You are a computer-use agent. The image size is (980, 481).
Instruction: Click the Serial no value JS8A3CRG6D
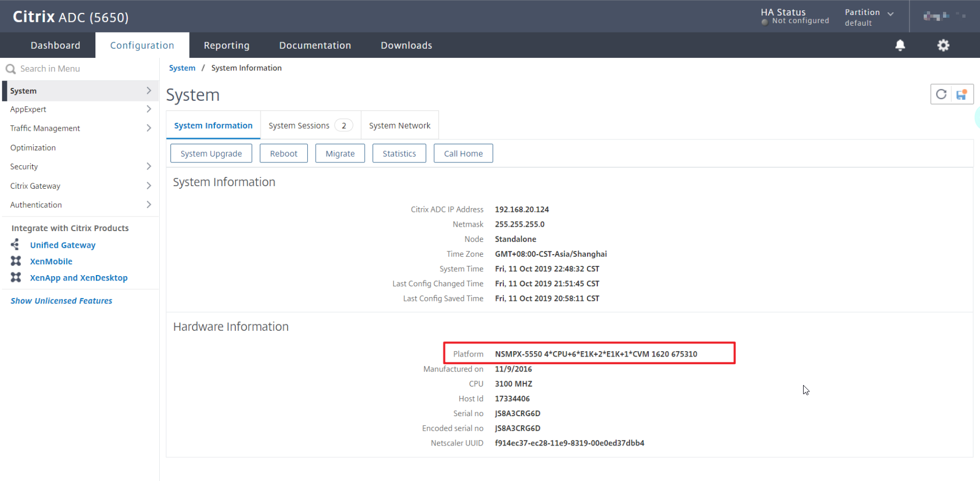pyautogui.click(x=517, y=413)
